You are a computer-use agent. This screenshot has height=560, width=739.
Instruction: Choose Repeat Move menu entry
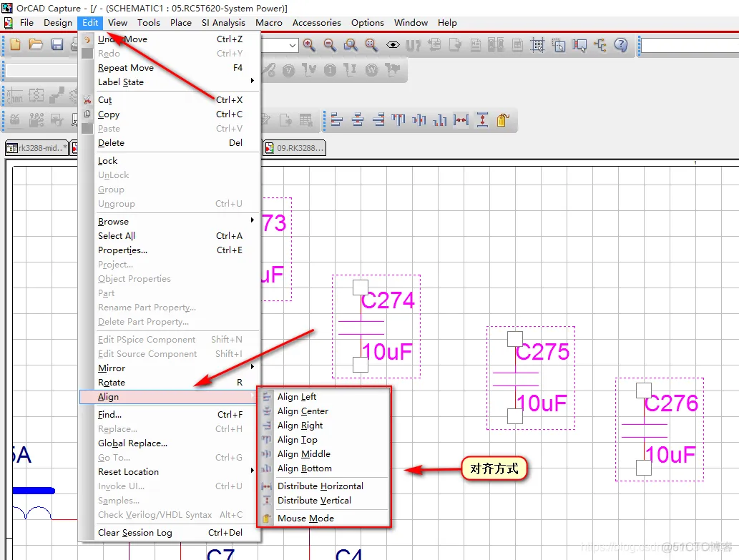pos(170,68)
